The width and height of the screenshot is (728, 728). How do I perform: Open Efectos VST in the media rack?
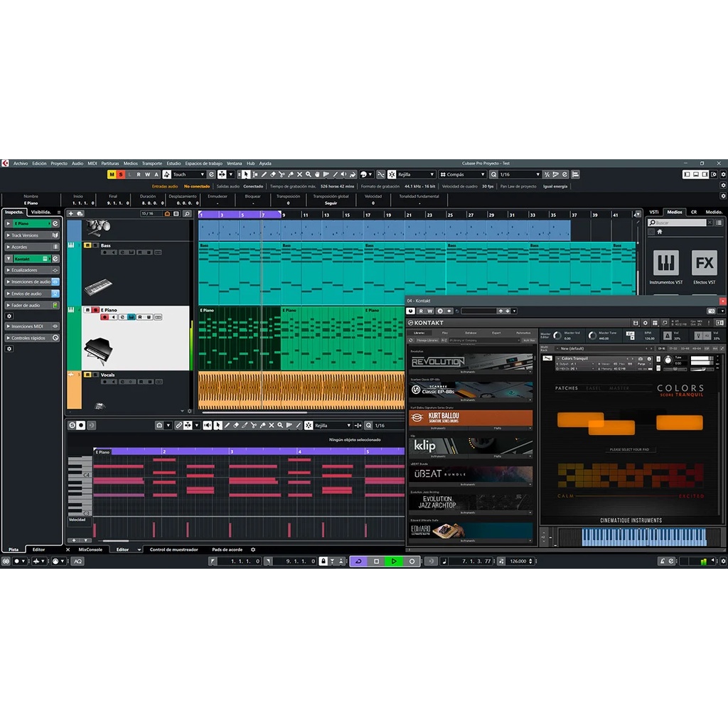click(704, 268)
